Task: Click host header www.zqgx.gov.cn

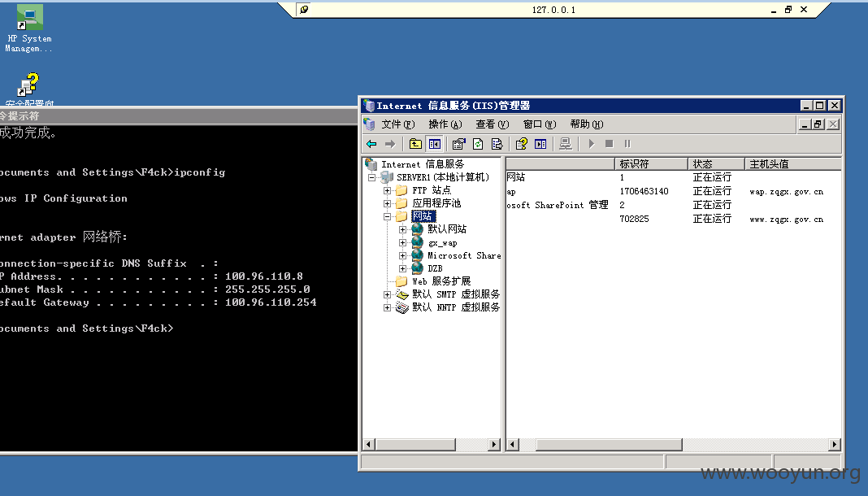Action: [x=786, y=220]
